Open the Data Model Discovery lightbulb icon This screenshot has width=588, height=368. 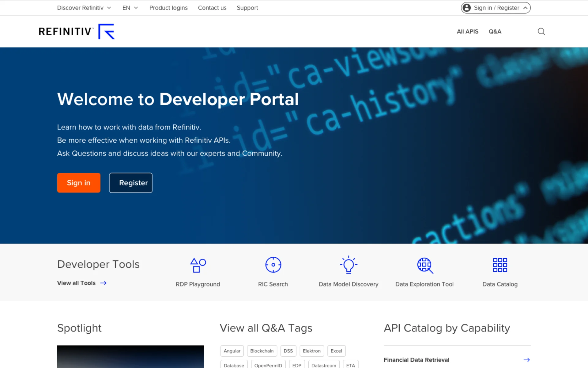pyautogui.click(x=349, y=265)
